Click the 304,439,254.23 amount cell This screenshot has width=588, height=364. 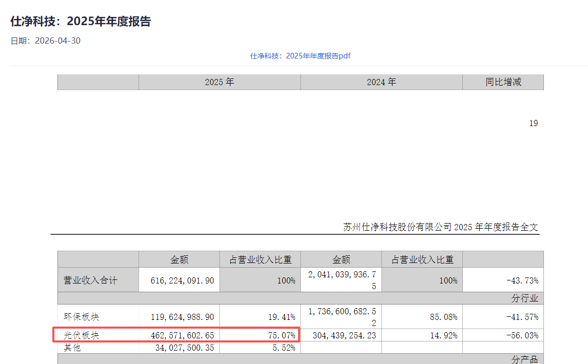(344, 335)
